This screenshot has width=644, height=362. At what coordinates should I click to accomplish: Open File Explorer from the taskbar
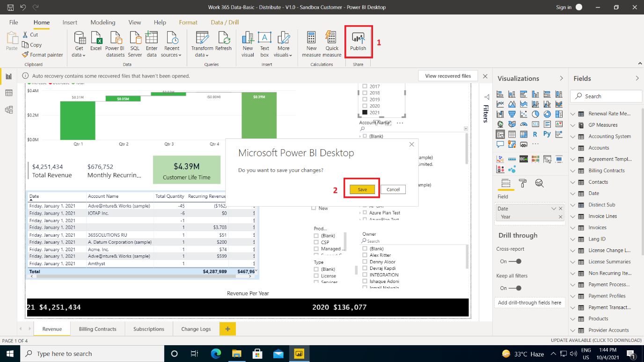click(236, 354)
